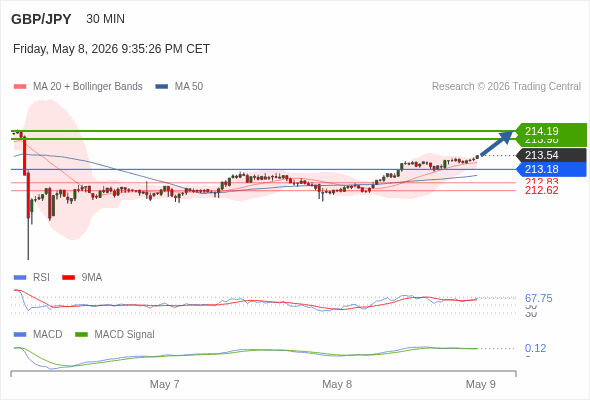Click the 30 MIN timeframe label

click(x=105, y=19)
